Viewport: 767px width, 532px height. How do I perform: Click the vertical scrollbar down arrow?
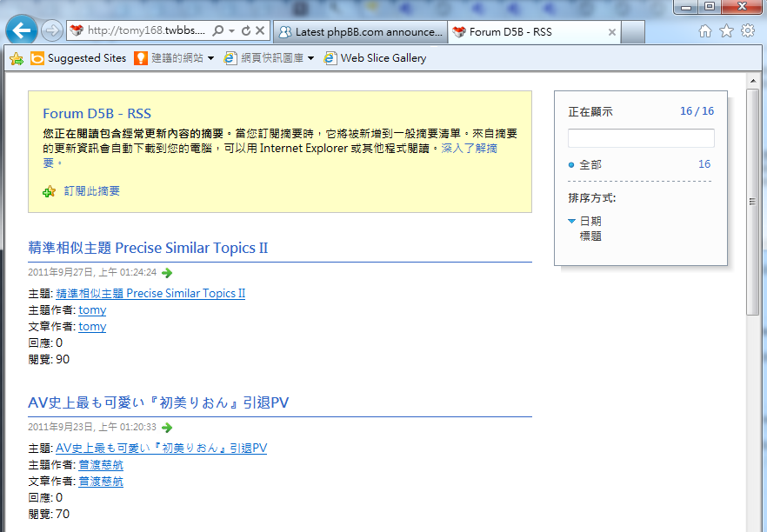click(x=753, y=525)
